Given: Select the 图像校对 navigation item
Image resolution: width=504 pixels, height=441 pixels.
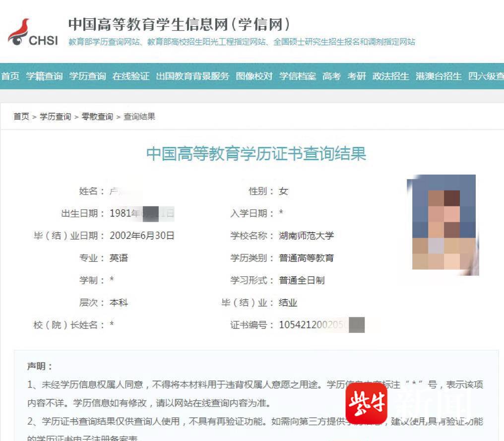Looking at the screenshot, I should pyautogui.click(x=254, y=76).
